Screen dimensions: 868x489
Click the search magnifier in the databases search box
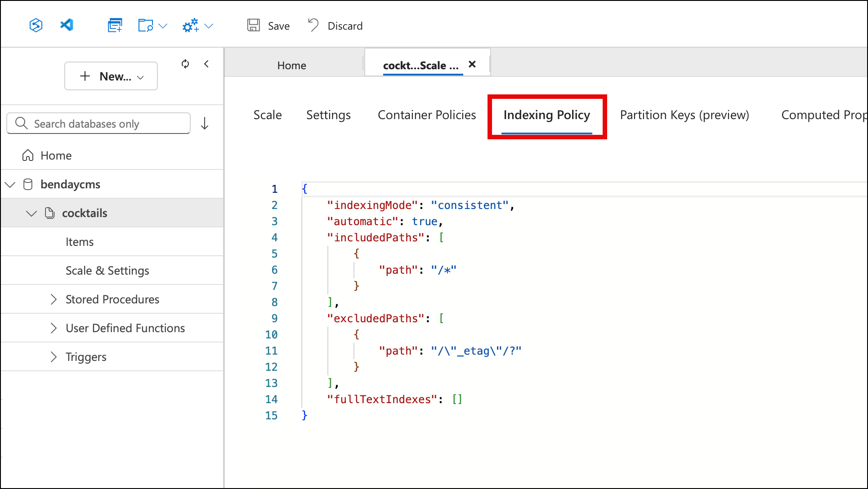pos(21,123)
